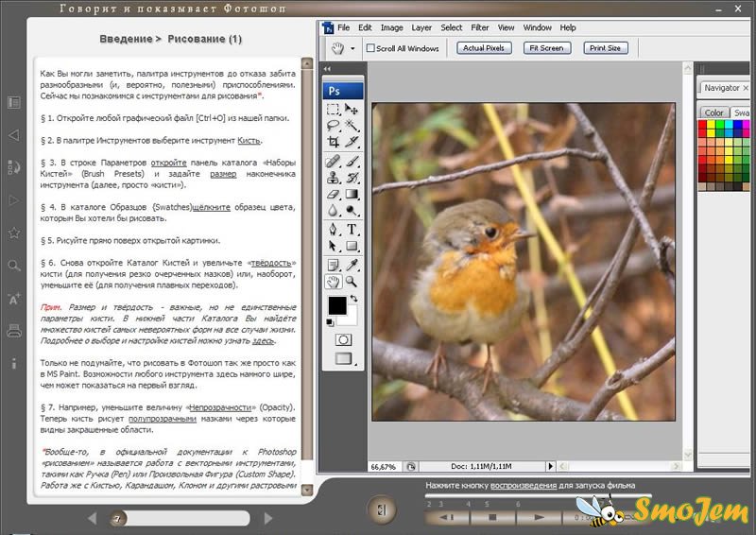Follow the 'размер' link in step 3
The image size is (756, 535).
223,174
